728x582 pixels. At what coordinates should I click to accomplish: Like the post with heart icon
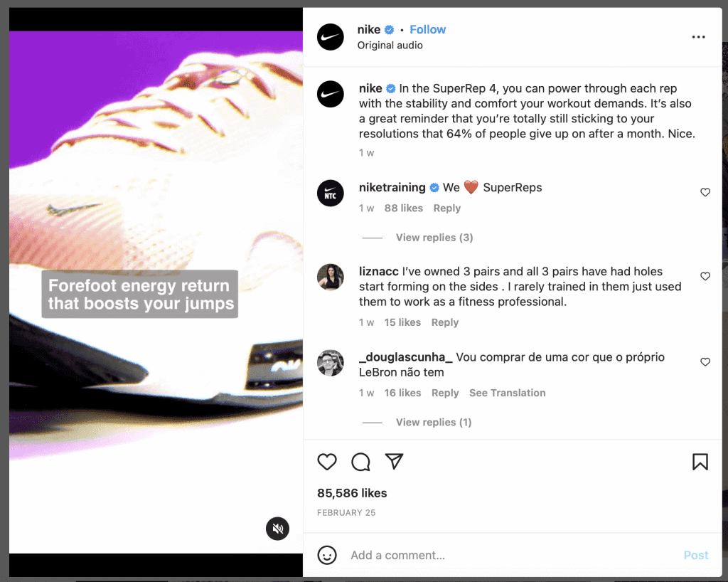327,462
